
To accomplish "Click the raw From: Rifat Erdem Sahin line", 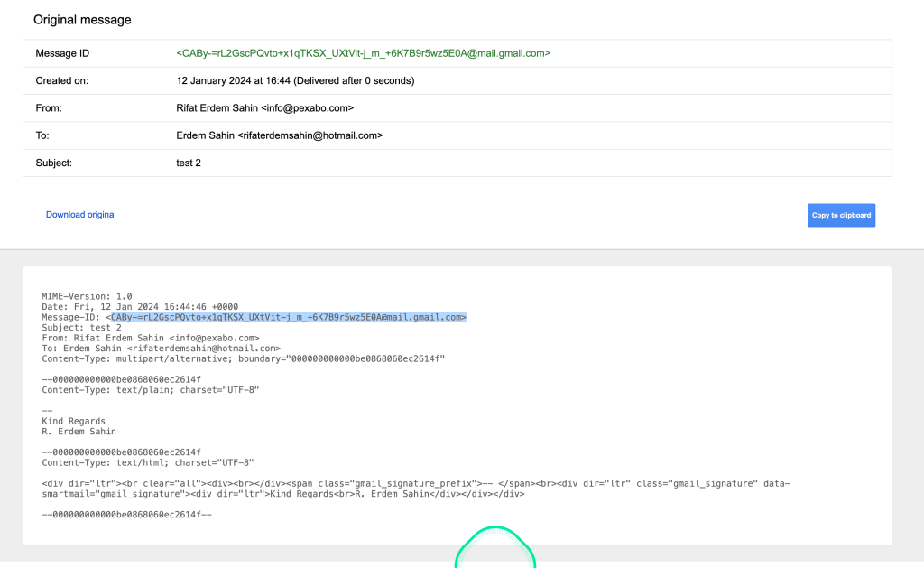I will (151, 338).
